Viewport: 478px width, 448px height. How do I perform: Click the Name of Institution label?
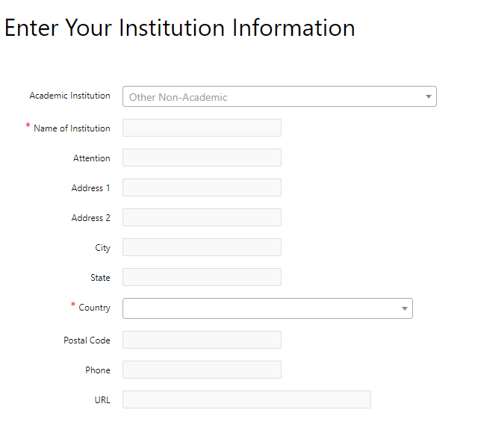pos(72,128)
